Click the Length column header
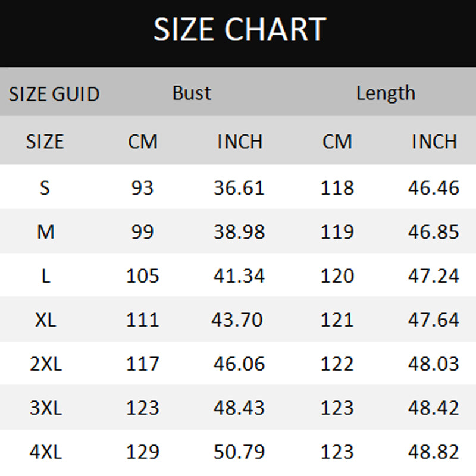The height and width of the screenshot is (476, 476). (386, 93)
